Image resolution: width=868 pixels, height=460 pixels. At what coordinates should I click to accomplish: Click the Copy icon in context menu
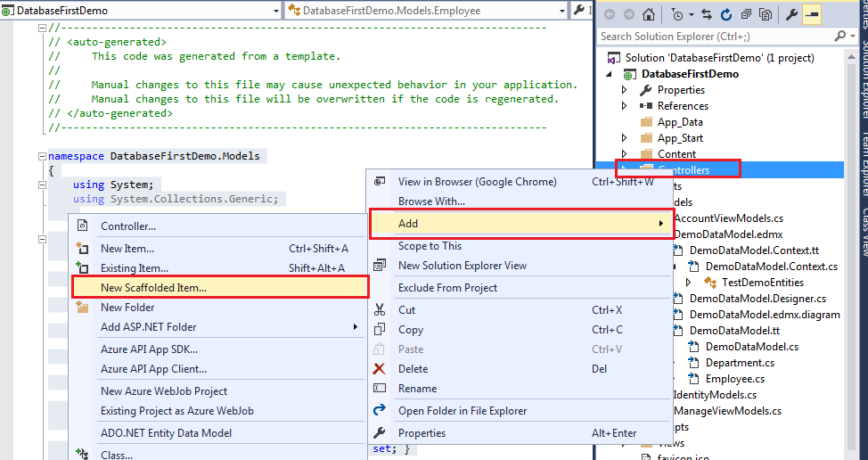point(380,329)
